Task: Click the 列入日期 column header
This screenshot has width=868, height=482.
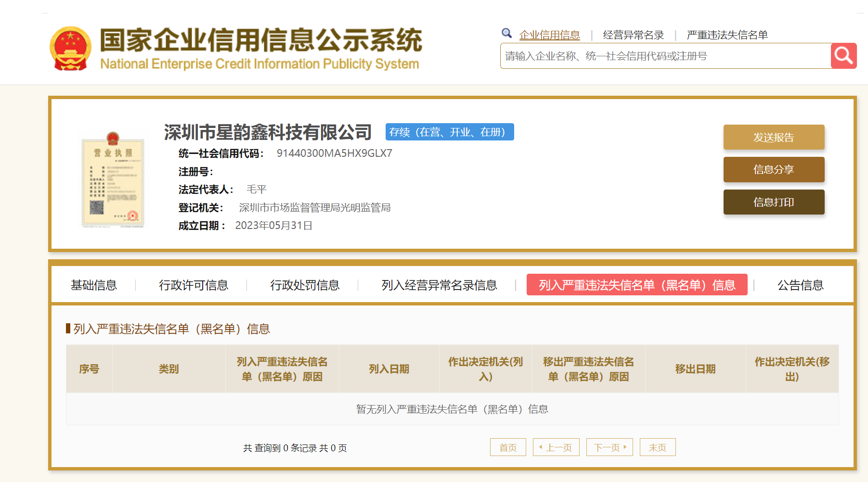Action: [x=389, y=369]
